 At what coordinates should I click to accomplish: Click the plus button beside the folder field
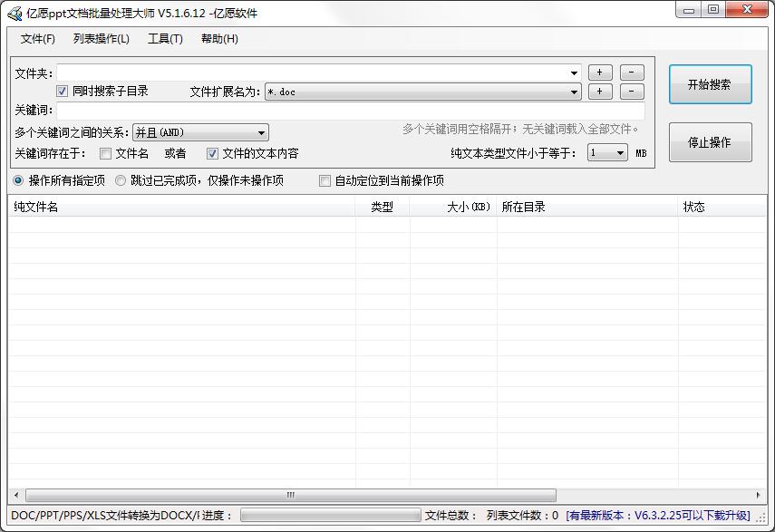599,73
